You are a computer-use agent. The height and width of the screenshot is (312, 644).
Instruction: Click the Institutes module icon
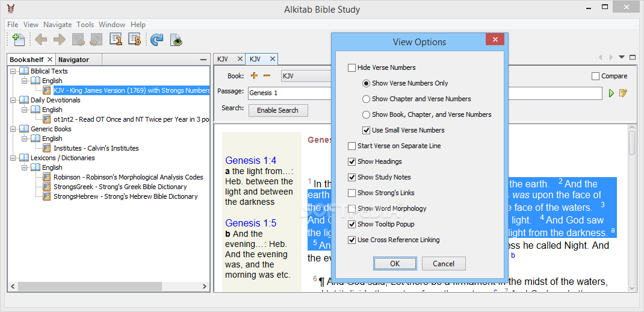(x=47, y=148)
